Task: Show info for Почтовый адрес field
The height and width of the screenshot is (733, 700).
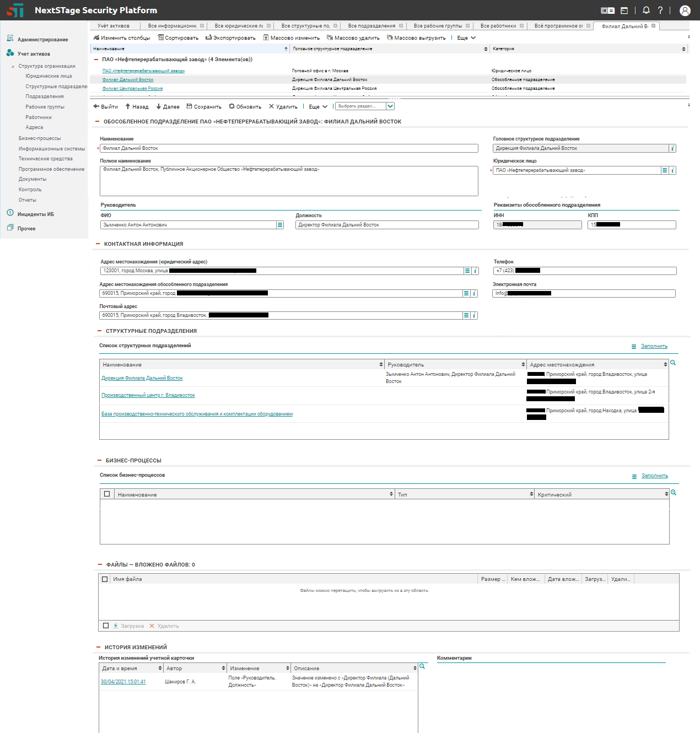Action: (474, 315)
